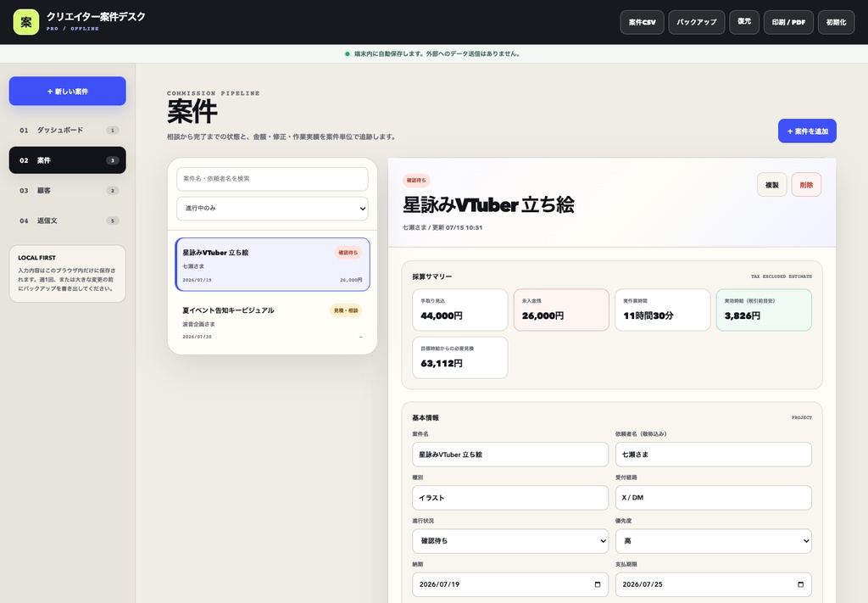Open the calendar picker for 納期 date
Image resolution: width=868 pixels, height=603 pixels.
(598, 584)
